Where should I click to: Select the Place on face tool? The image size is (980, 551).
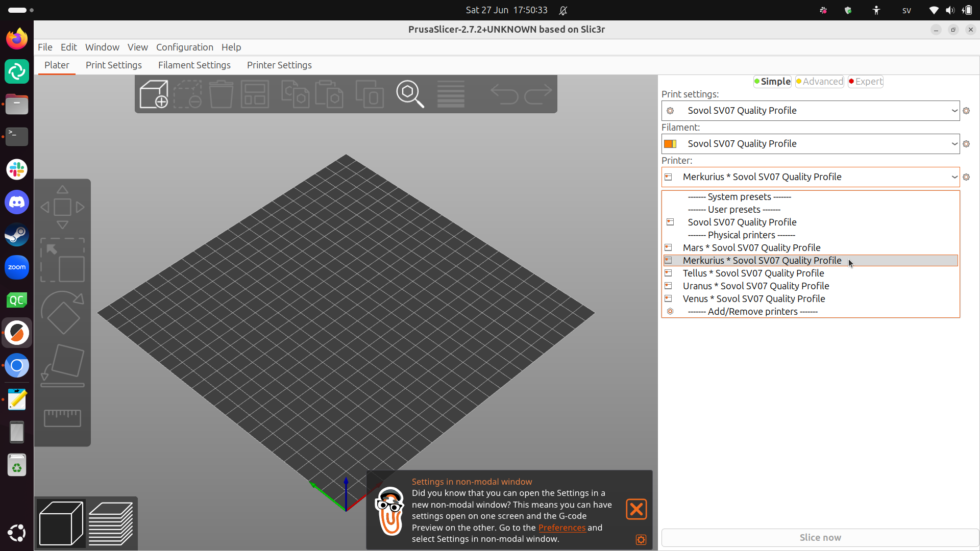(x=62, y=365)
